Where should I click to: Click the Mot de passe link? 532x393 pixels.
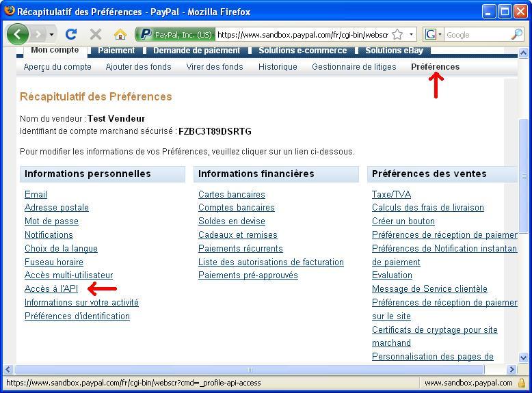(x=51, y=221)
